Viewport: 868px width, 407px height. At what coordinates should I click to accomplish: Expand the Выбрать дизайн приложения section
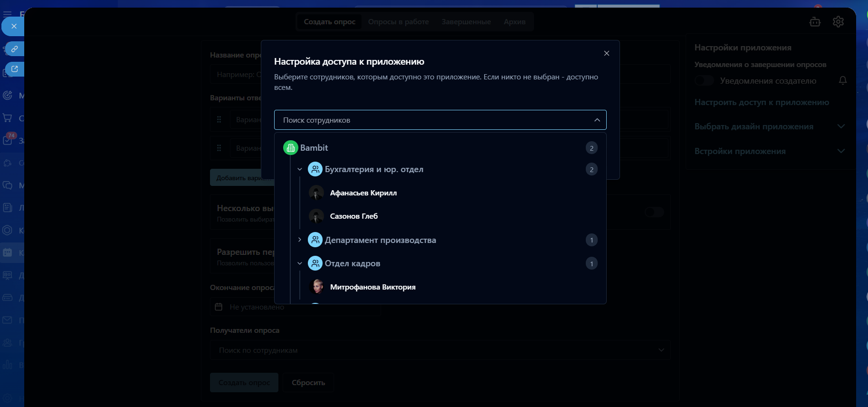[840, 126]
